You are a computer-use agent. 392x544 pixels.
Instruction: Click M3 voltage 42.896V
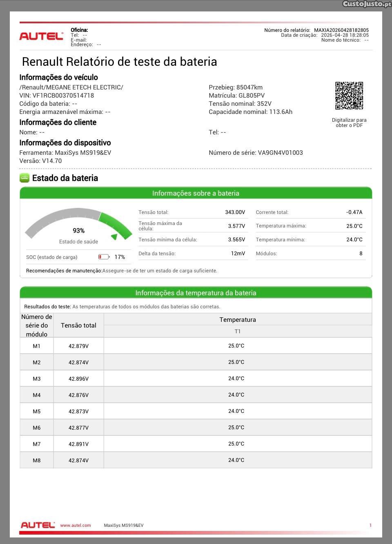(78, 379)
